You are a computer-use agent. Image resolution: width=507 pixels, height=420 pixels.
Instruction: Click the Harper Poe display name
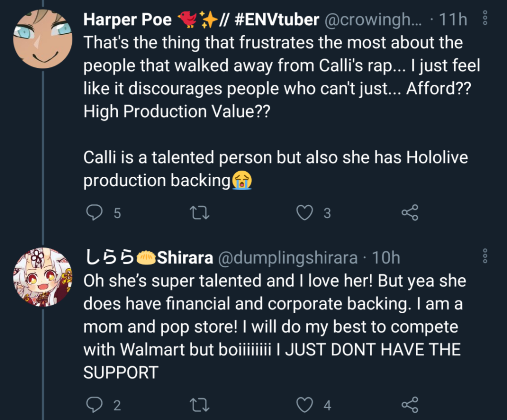[127, 20]
